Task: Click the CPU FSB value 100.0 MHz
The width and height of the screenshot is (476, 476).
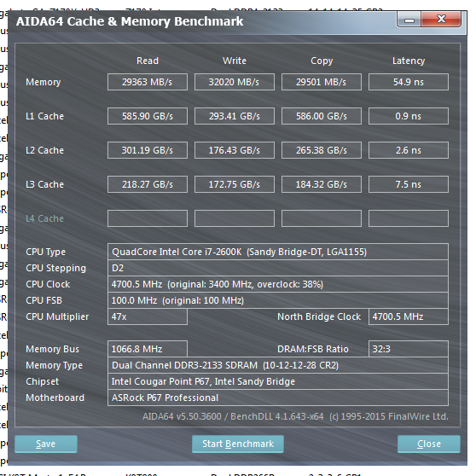Action: 278,300
